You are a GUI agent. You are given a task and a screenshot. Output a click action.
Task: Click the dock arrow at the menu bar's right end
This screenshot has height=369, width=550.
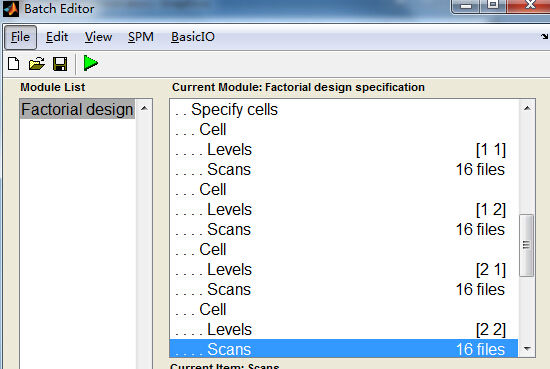point(544,36)
